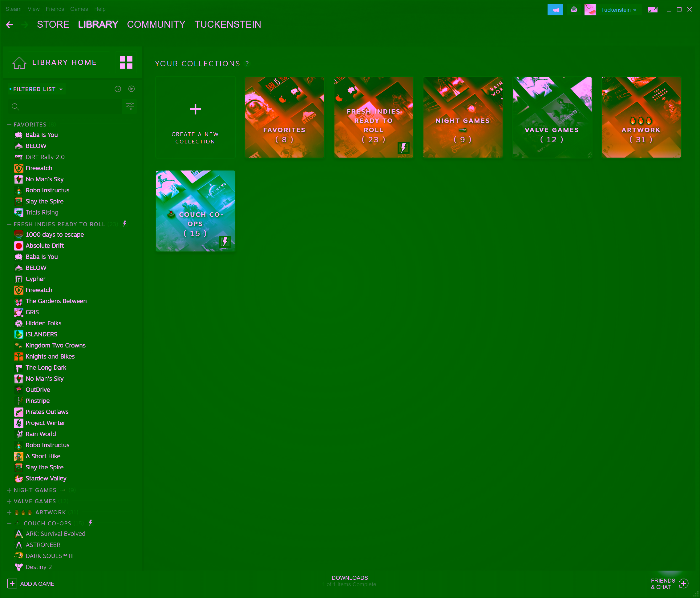Expand the Night Games category

[x=9, y=490]
